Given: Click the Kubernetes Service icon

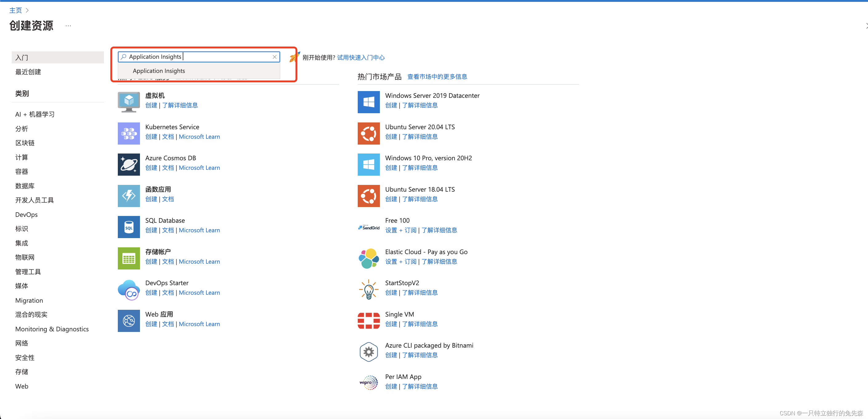Looking at the screenshot, I should tap(129, 133).
